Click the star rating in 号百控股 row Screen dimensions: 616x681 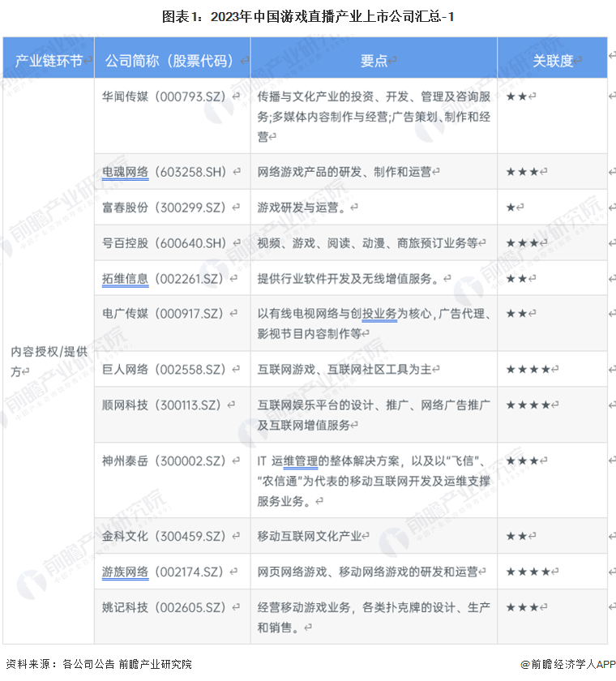click(x=522, y=242)
